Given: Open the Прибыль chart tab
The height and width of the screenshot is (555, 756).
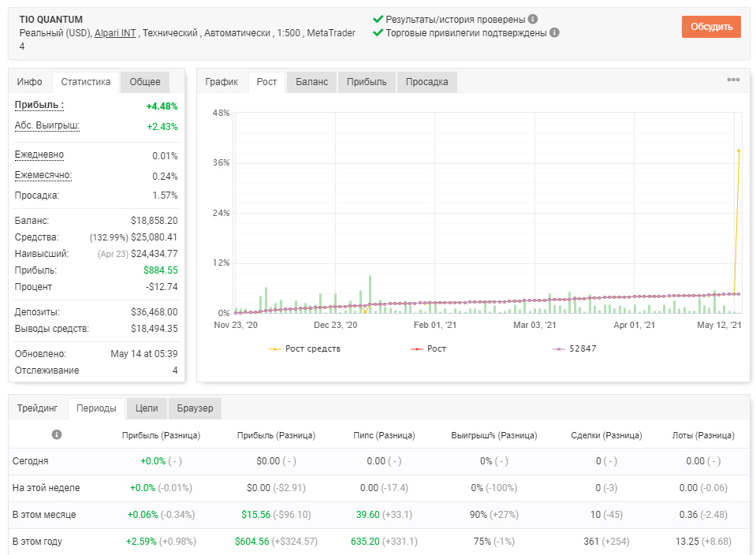Looking at the screenshot, I should click(x=367, y=81).
